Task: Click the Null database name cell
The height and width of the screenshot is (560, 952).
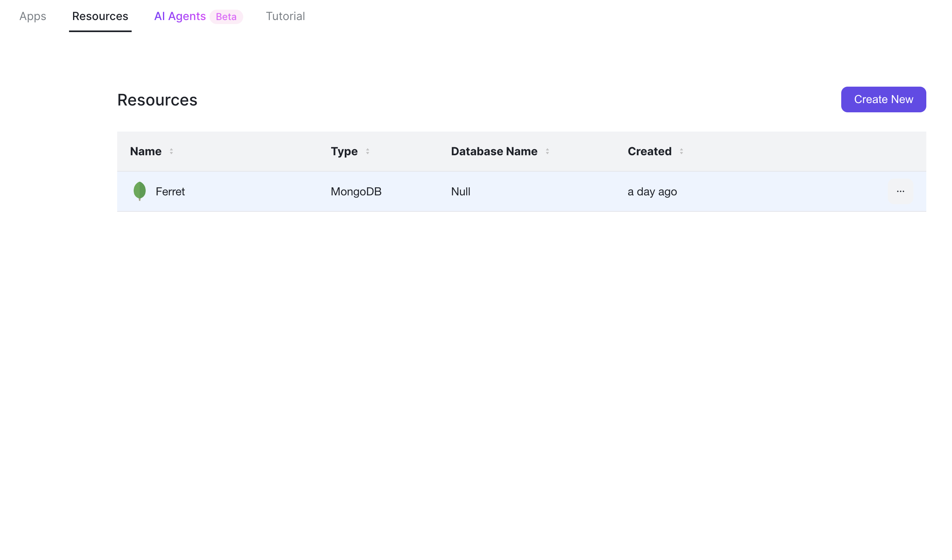Action: (x=460, y=191)
